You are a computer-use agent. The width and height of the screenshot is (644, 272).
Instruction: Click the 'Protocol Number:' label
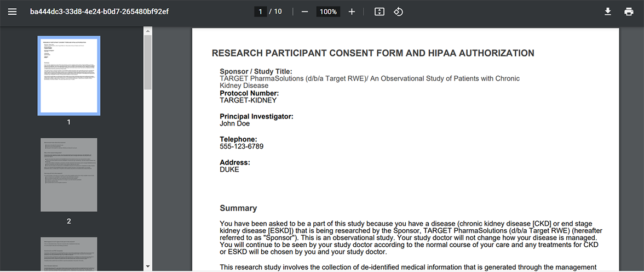coord(249,93)
